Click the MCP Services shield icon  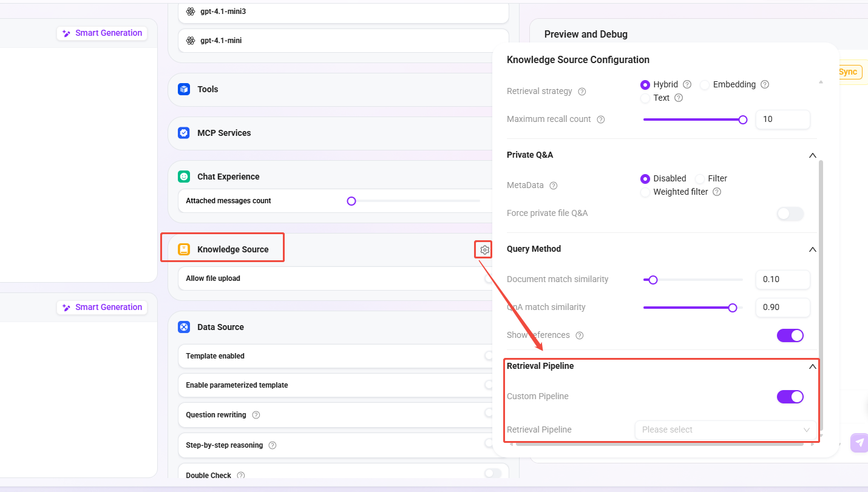pos(184,133)
